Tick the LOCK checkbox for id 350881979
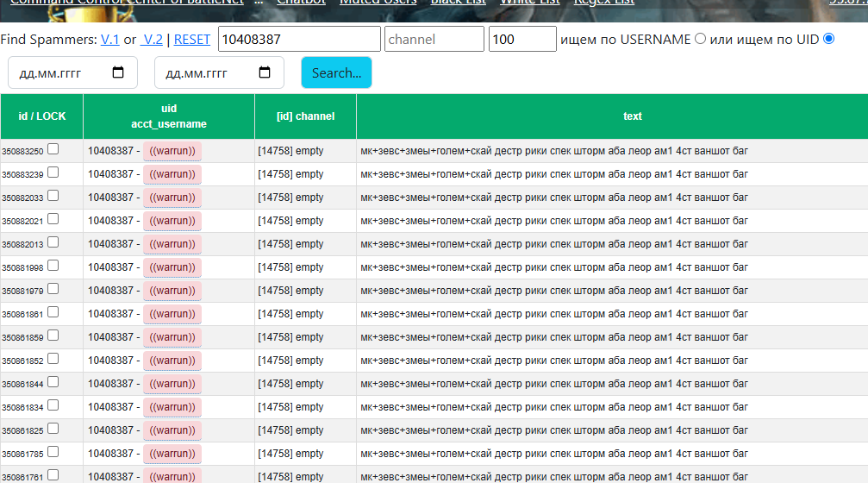This screenshot has height=483, width=868. point(53,289)
